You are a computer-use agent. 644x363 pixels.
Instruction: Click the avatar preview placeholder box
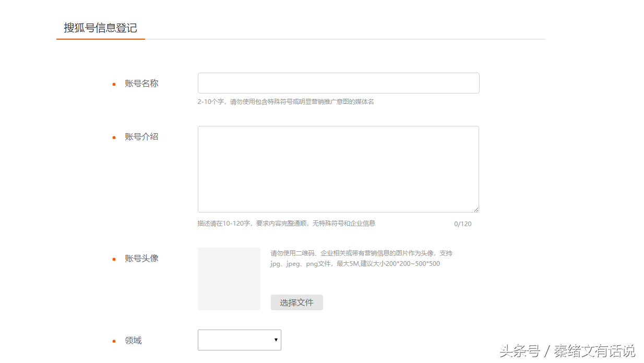click(229, 279)
